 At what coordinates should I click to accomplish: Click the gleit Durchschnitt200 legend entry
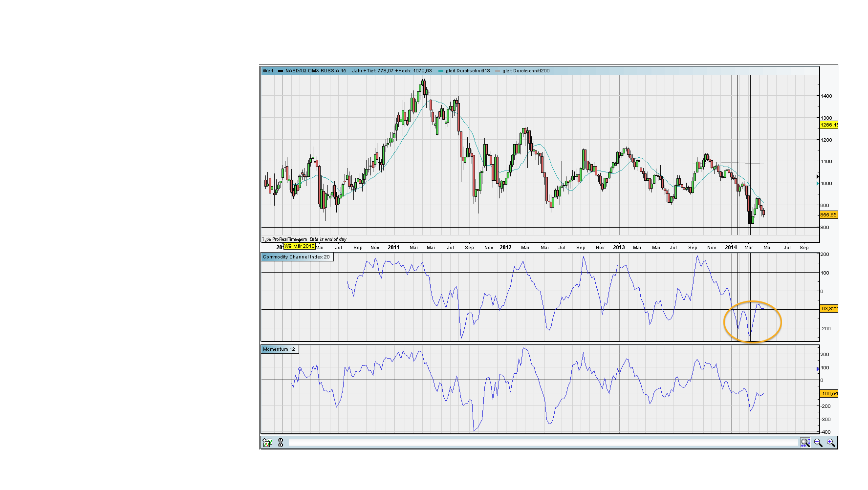click(526, 71)
